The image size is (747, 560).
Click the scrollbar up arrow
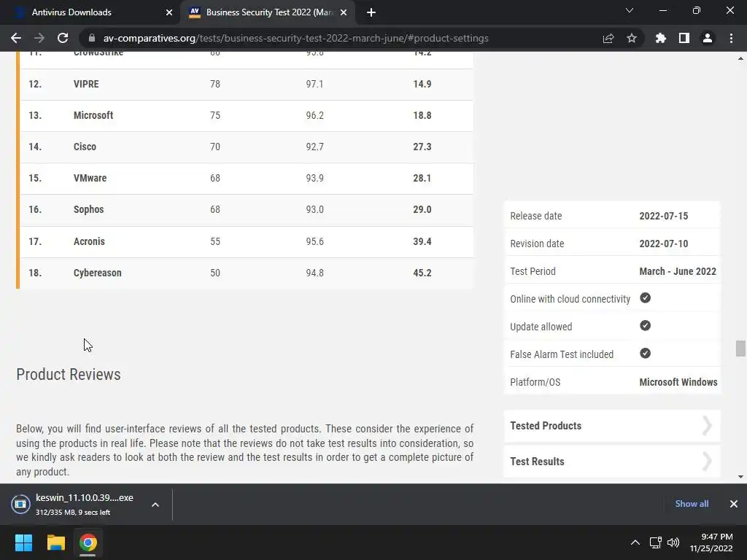[740, 58]
